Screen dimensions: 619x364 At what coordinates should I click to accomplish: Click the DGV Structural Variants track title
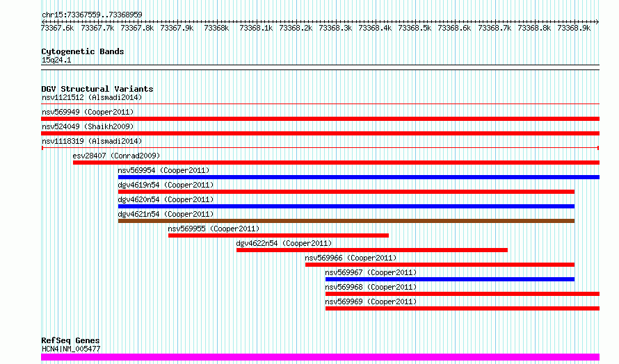97,89
